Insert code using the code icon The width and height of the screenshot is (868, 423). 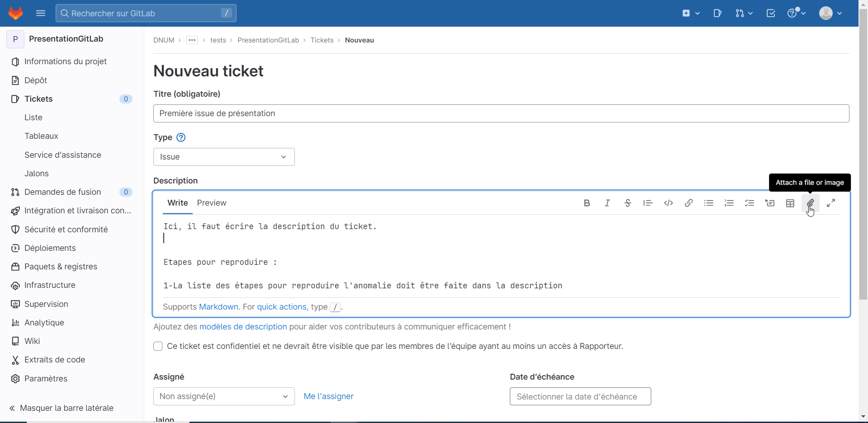[x=668, y=203]
